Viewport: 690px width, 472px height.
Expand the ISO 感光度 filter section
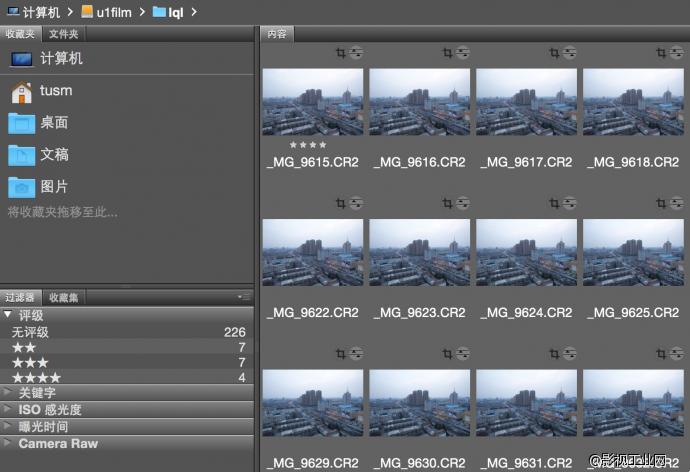(x=7, y=409)
